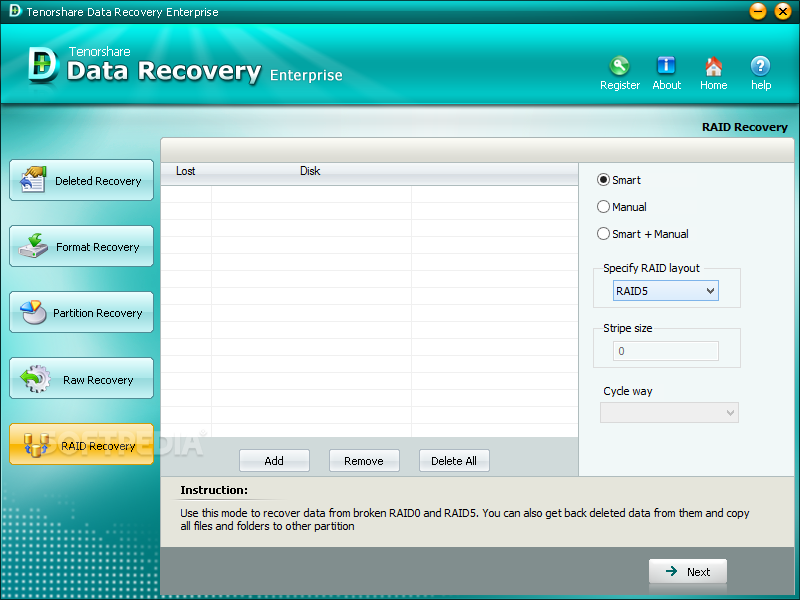The height and width of the screenshot is (600, 800).
Task: Click the 'Cycle way' label
Action: [628, 391]
